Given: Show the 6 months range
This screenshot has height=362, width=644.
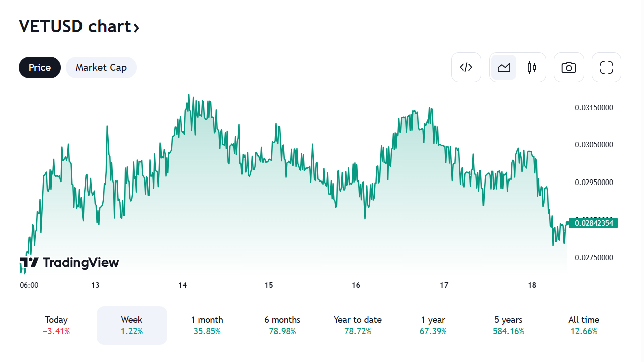Looking at the screenshot, I should click(x=282, y=325).
